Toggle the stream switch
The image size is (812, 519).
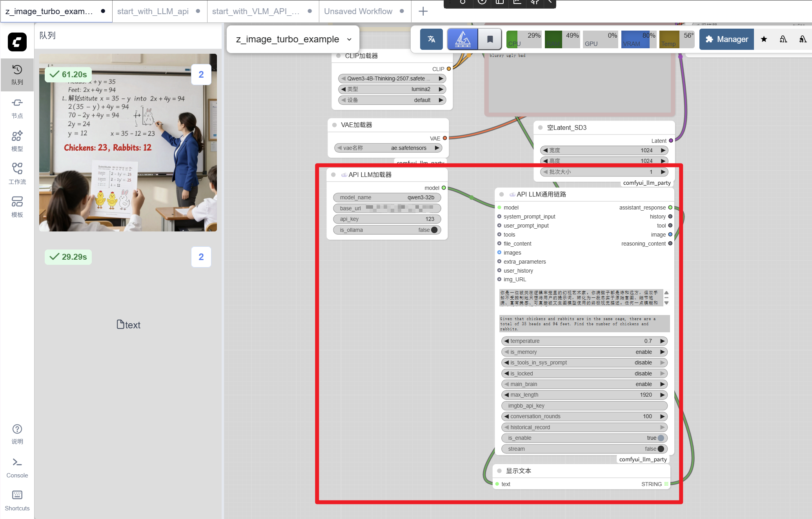click(x=661, y=449)
